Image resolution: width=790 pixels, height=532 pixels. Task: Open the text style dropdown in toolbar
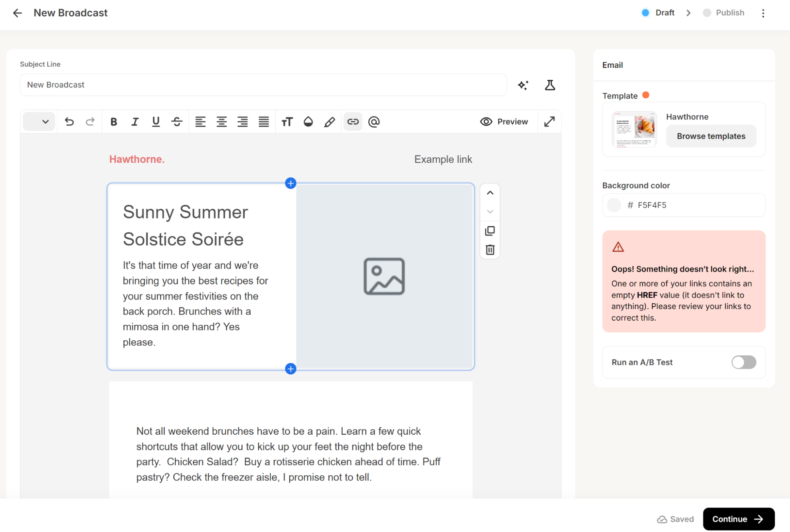click(x=39, y=122)
